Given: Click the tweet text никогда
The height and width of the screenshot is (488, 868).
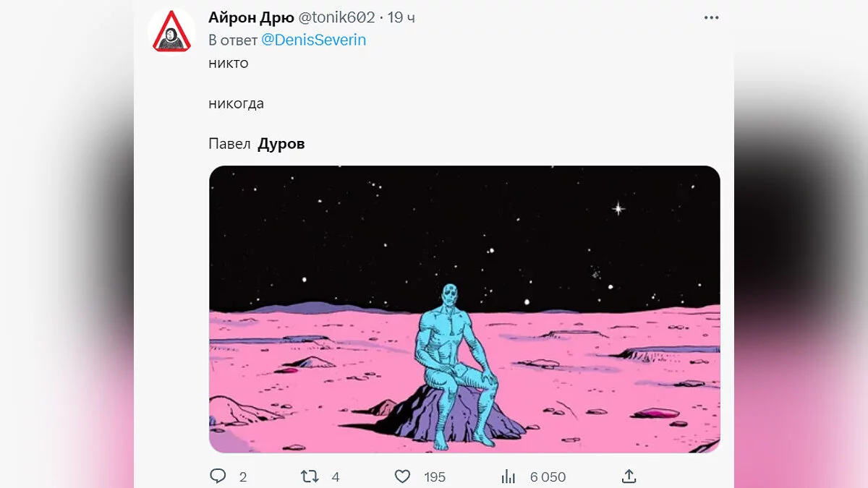Looking at the screenshot, I should click(236, 103).
